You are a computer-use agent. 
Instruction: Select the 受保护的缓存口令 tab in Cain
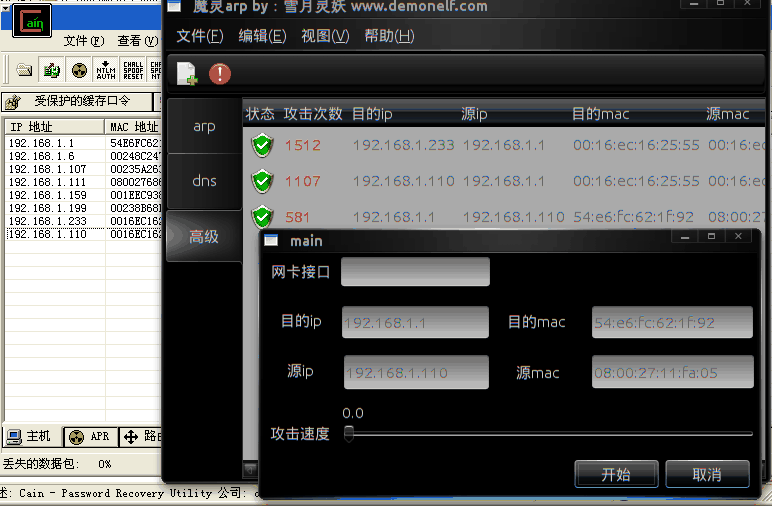[76, 101]
